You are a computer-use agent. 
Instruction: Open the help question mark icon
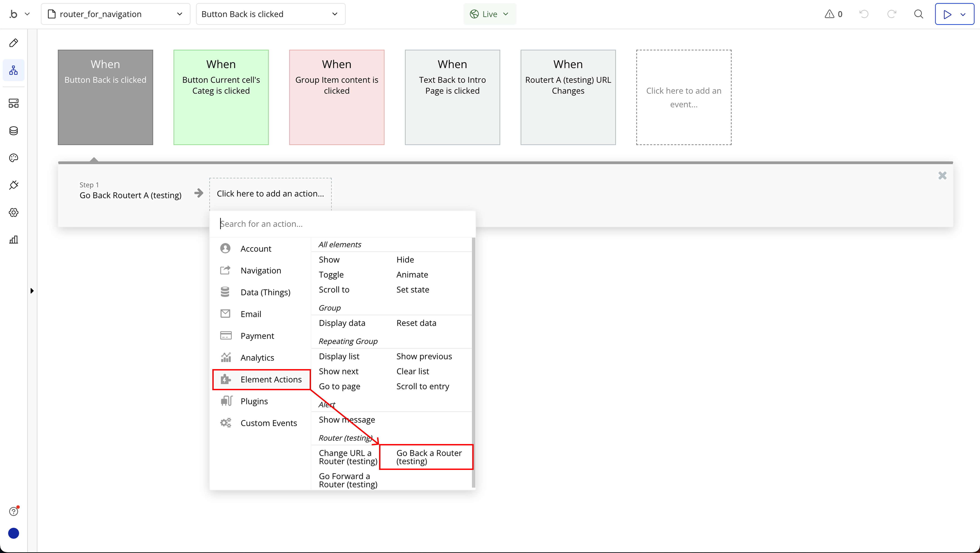(x=14, y=511)
